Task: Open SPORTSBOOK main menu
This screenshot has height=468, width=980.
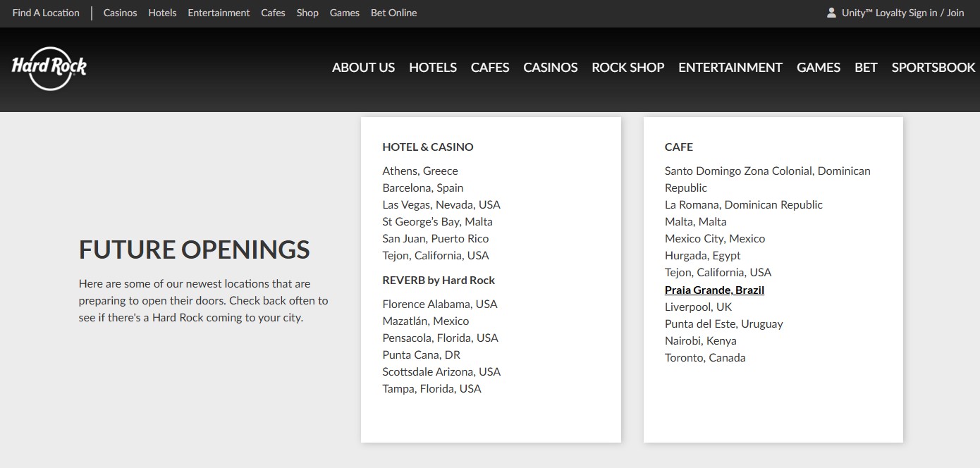Action: pyautogui.click(x=933, y=68)
